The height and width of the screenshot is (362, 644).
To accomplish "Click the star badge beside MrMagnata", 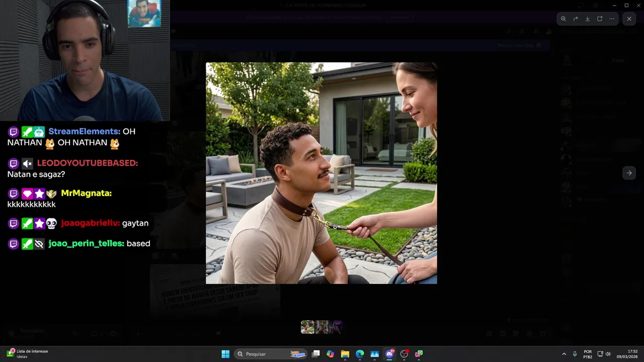I will (x=39, y=194).
